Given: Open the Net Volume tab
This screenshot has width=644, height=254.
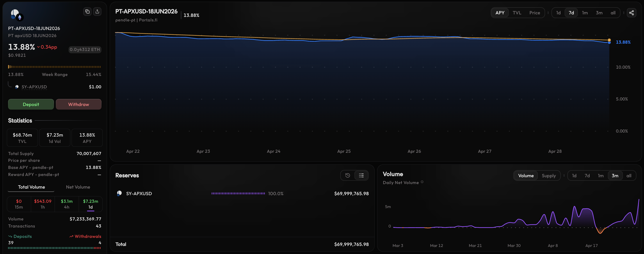Looking at the screenshot, I should (78, 187).
